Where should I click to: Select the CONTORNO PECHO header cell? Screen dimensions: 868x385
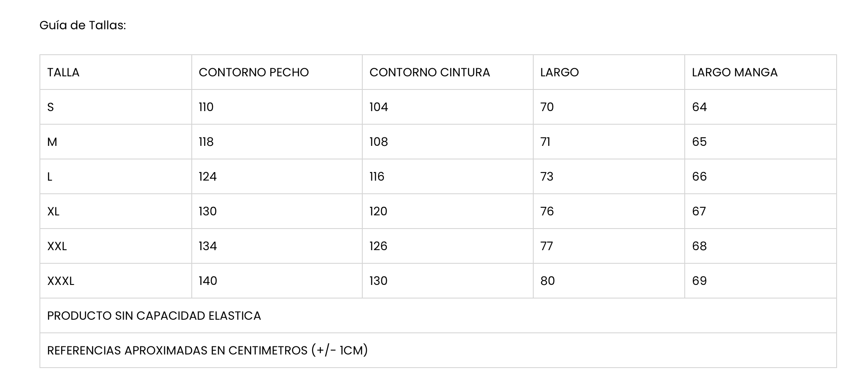pos(254,73)
